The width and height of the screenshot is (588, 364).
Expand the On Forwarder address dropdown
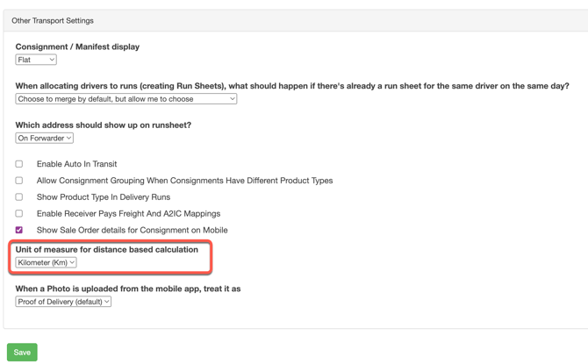coord(44,138)
